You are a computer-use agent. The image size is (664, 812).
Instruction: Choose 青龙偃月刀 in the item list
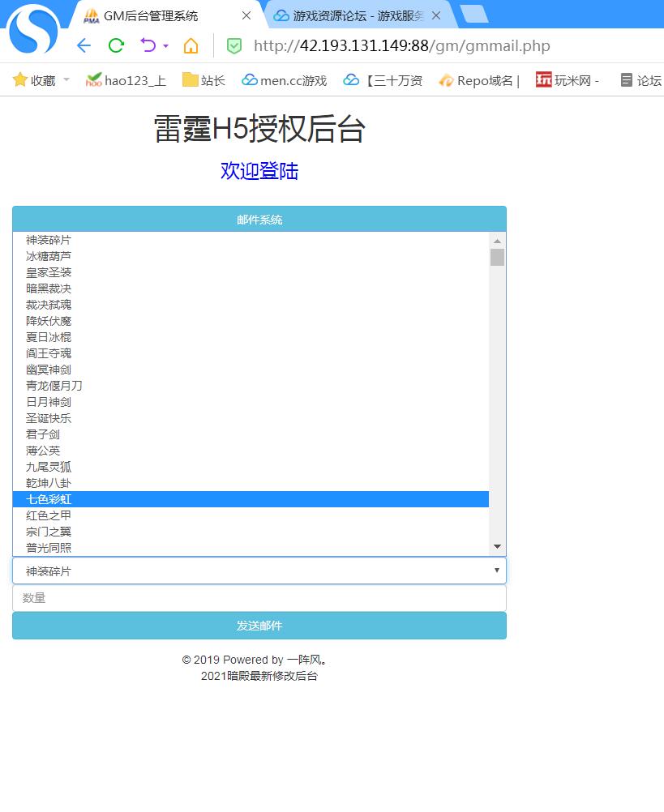coord(54,386)
